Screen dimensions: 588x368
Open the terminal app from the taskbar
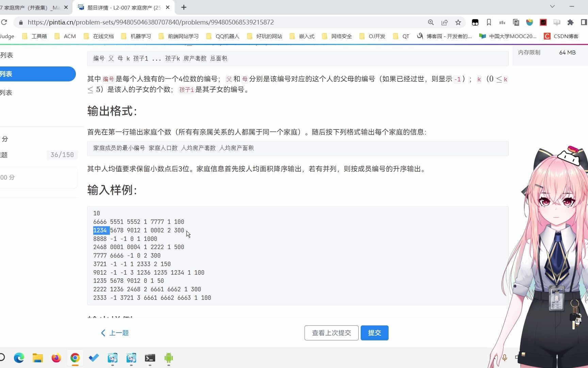tap(150, 358)
